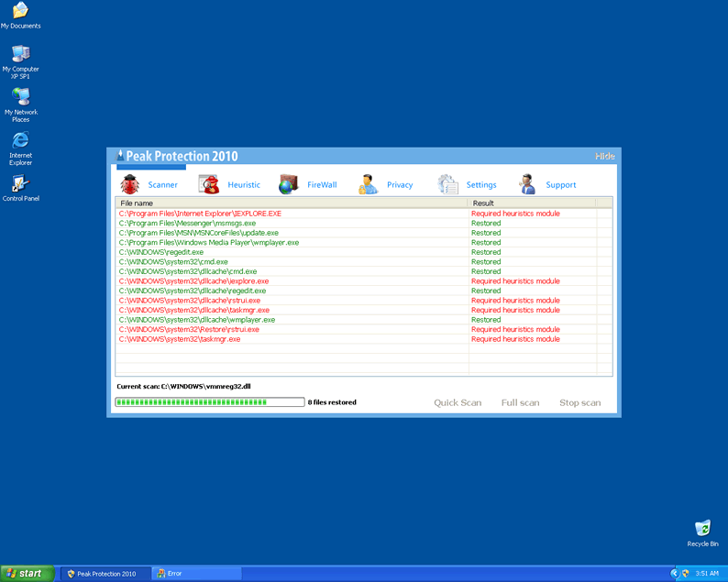
Task: Open the Heuristic section icon
Action: (210, 184)
